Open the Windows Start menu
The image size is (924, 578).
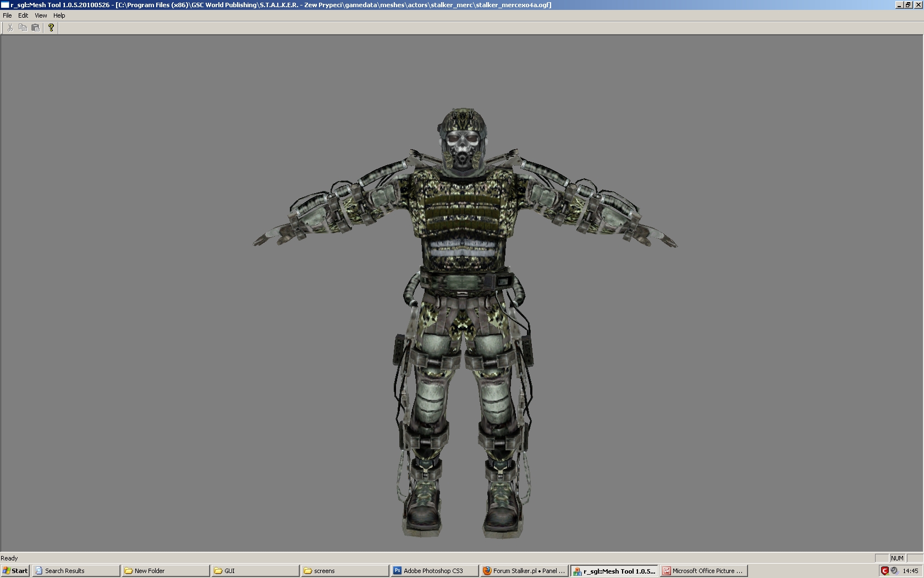coord(15,571)
